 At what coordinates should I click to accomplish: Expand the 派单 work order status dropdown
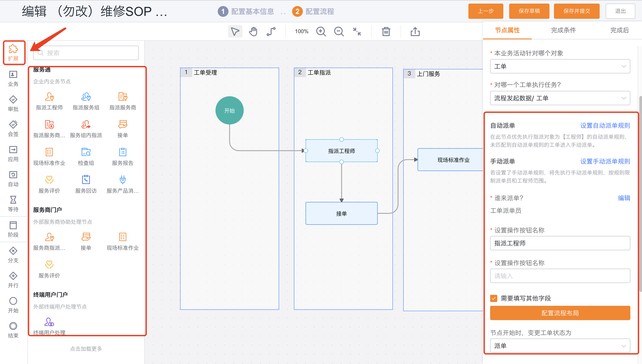[x=560, y=346]
